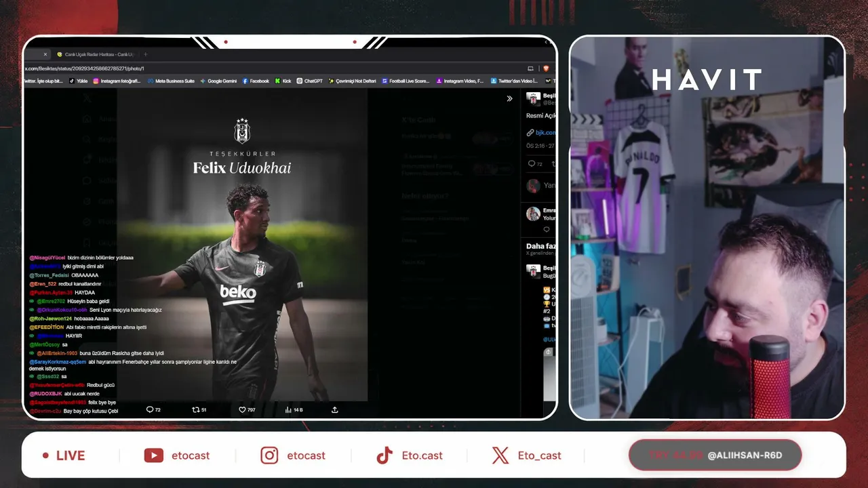Open the bjk.com link in the tweet

click(545, 133)
